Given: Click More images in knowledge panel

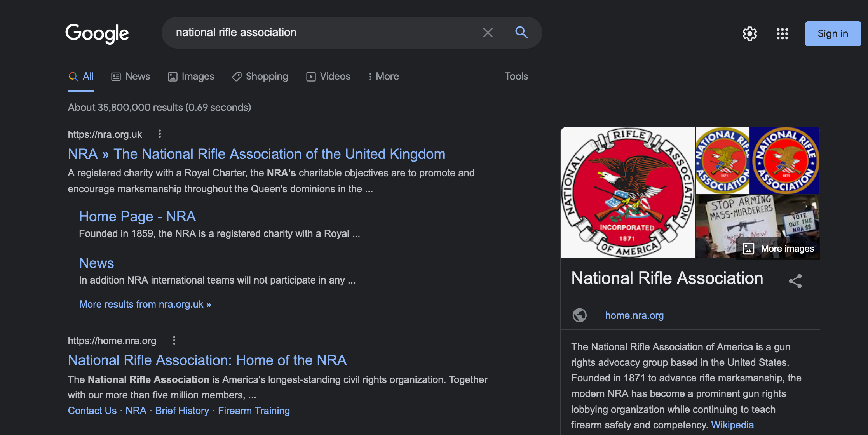Looking at the screenshot, I should [x=778, y=249].
